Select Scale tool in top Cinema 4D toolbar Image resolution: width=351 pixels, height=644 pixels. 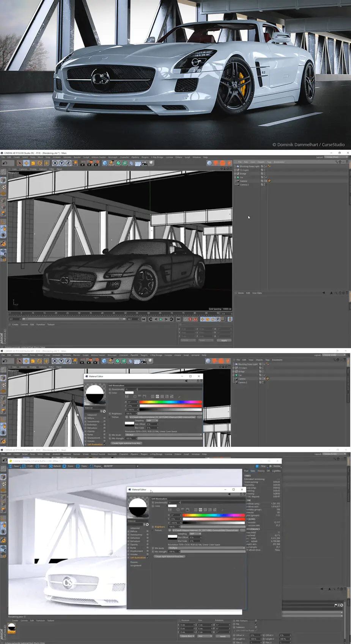pos(33,163)
